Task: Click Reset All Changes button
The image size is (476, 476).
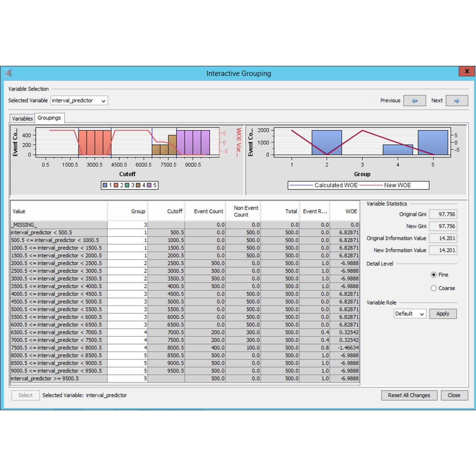Action: pos(409,395)
